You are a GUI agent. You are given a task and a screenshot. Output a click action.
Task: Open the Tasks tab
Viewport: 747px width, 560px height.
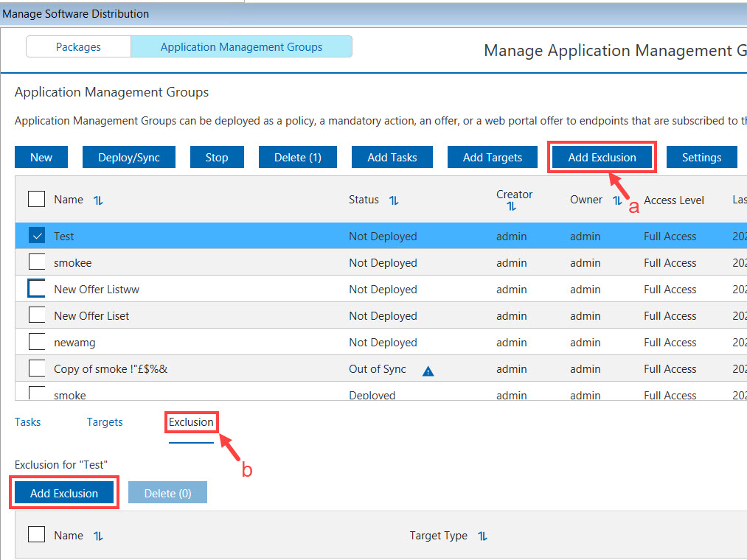[x=28, y=422]
